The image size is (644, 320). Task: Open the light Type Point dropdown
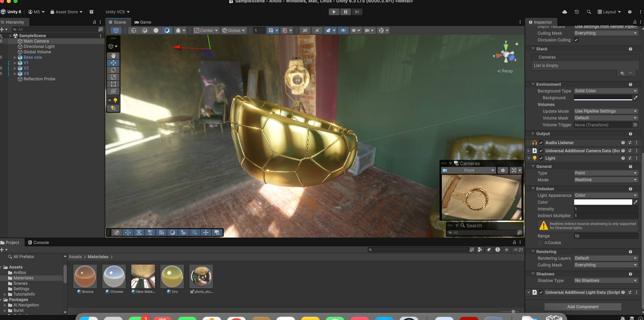[606, 173]
